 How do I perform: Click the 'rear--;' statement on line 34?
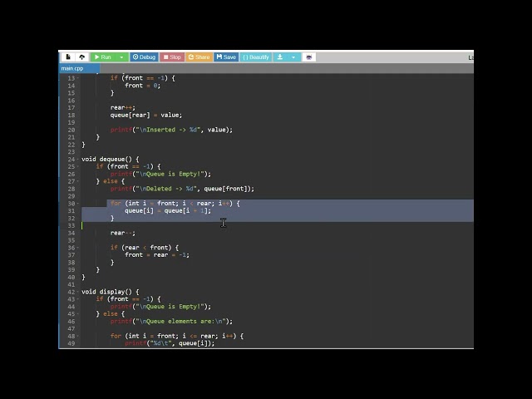[x=123, y=233]
